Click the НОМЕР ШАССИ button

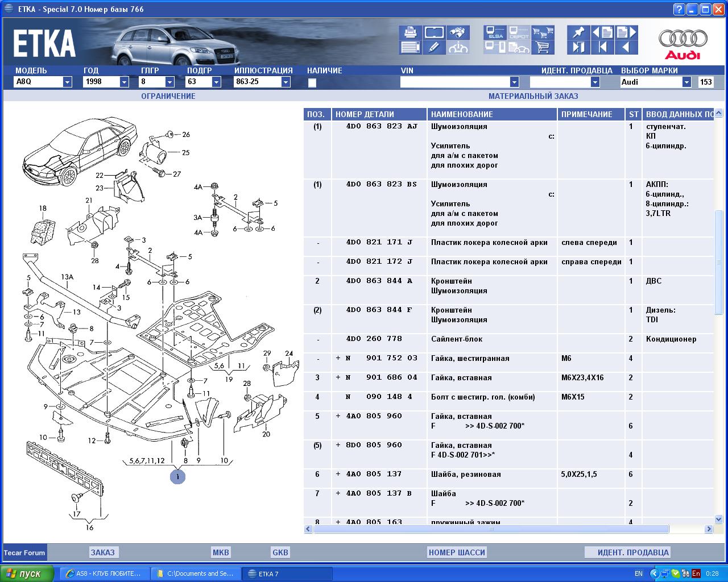(457, 552)
